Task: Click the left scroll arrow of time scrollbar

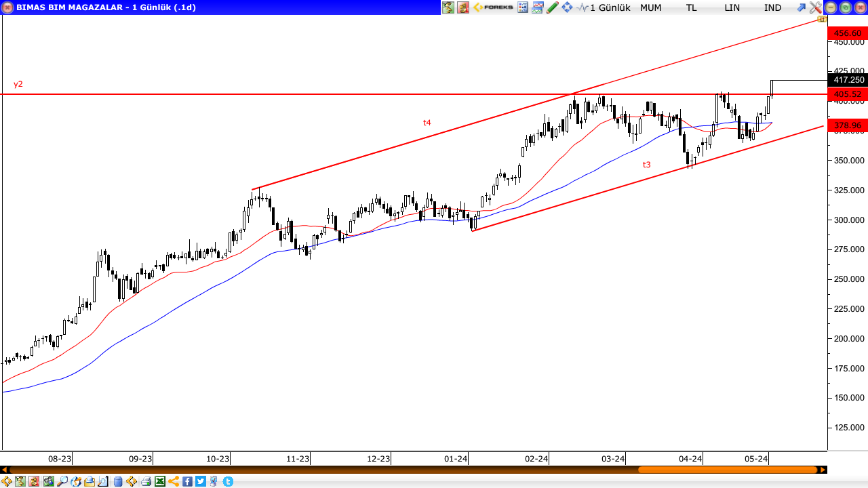Action: point(4,470)
